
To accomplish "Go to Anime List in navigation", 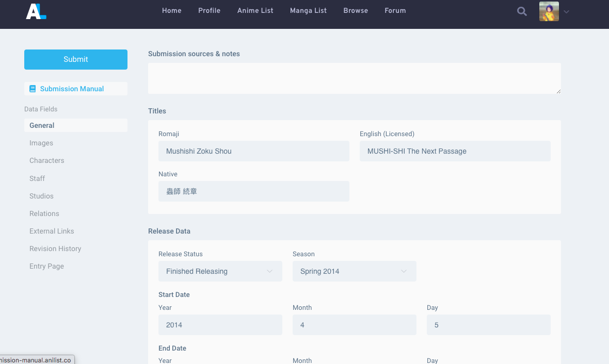I will click(x=255, y=10).
